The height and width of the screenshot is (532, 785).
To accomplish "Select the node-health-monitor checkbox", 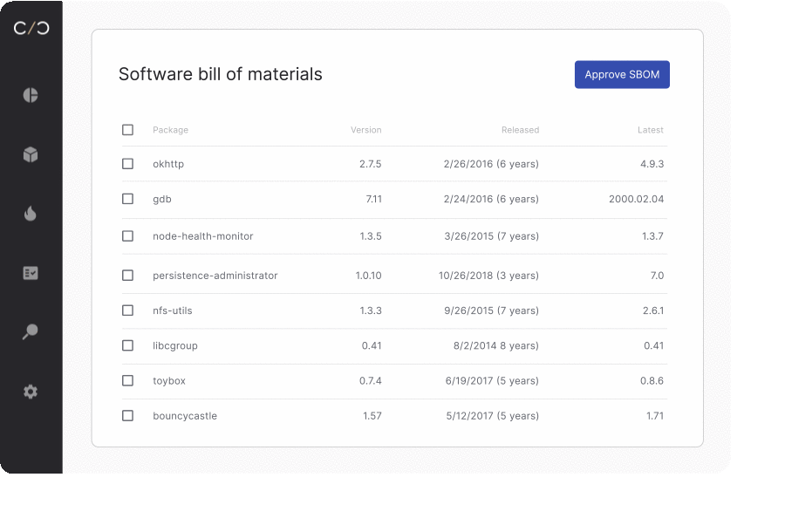I will pyautogui.click(x=127, y=236).
